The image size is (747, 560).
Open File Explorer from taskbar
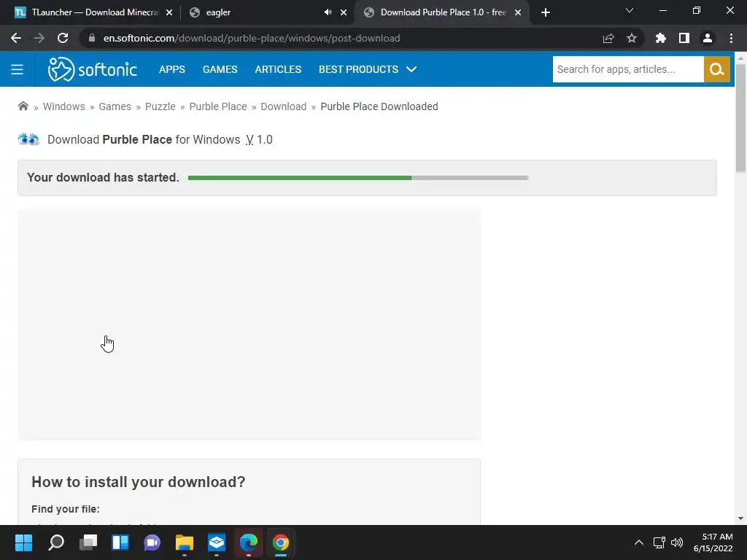pos(185,542)
